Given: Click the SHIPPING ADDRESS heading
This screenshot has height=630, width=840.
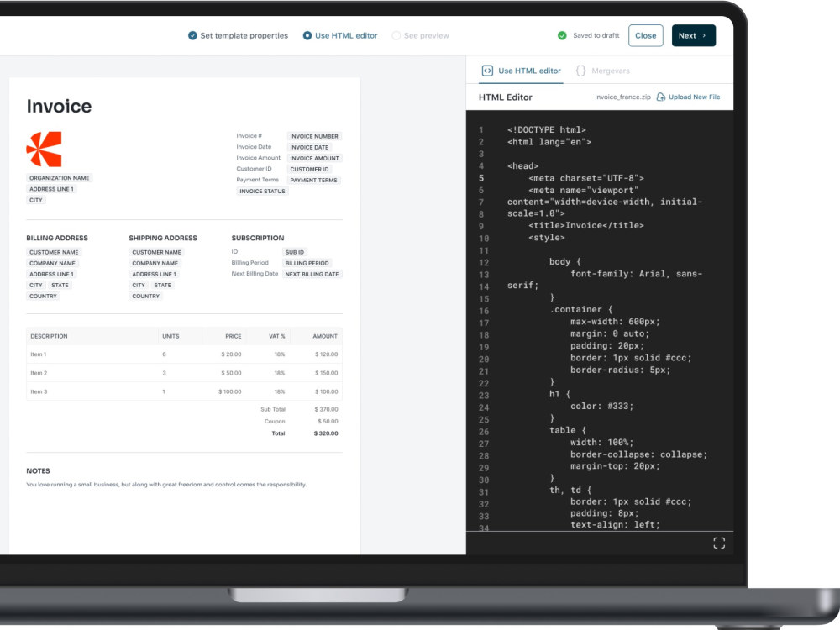Looking at the screenshot, I should point(163,238).
